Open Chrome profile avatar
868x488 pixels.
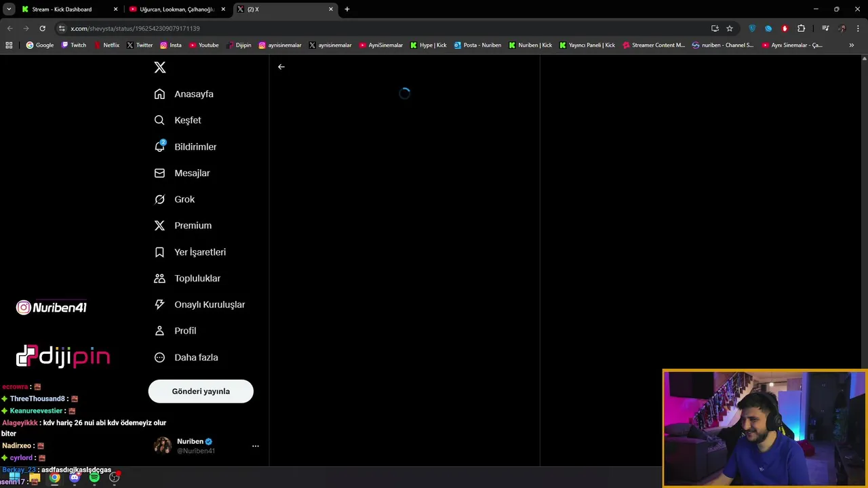coord(842,28)
